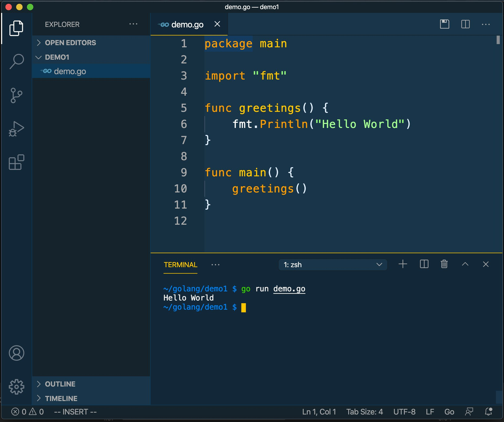Expand the Outline section
The height and width of the screenshot is (422, 504).
pyautogui.click(x=91, y=384)
